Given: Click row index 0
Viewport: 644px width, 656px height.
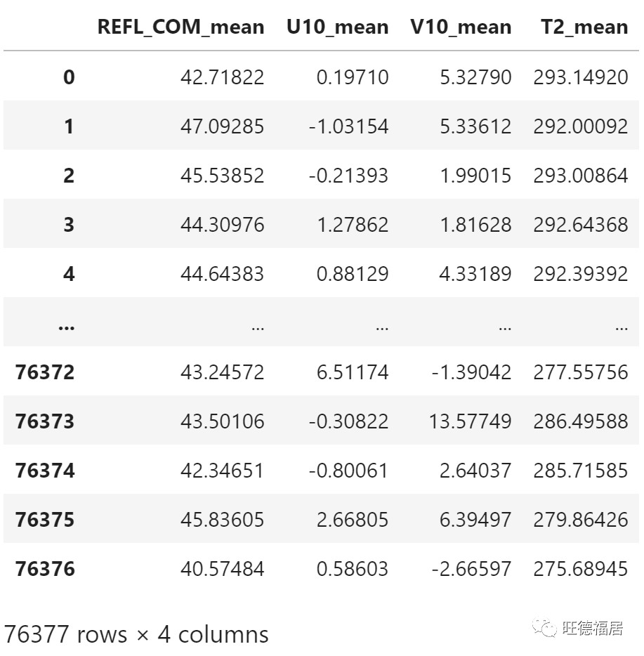Looking at the screenshot, I should pyautogui.click(x=68, y=77).
